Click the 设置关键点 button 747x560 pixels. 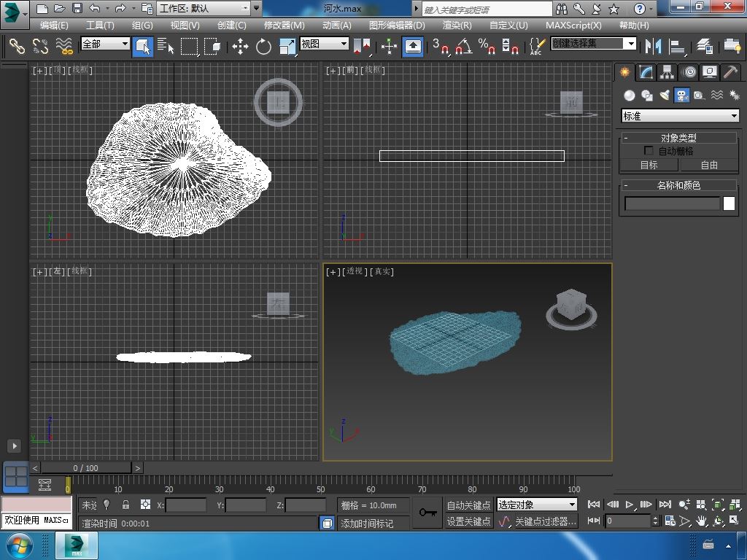click(x=468, y=521)
